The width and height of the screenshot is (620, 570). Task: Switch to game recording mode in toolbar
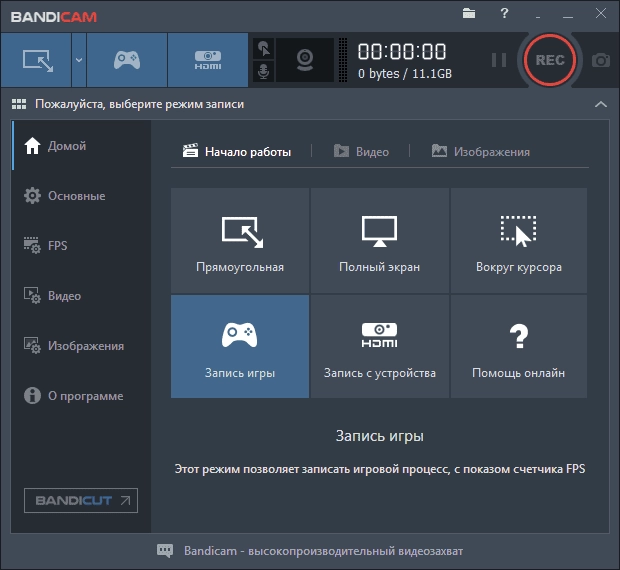pos(127,60)
